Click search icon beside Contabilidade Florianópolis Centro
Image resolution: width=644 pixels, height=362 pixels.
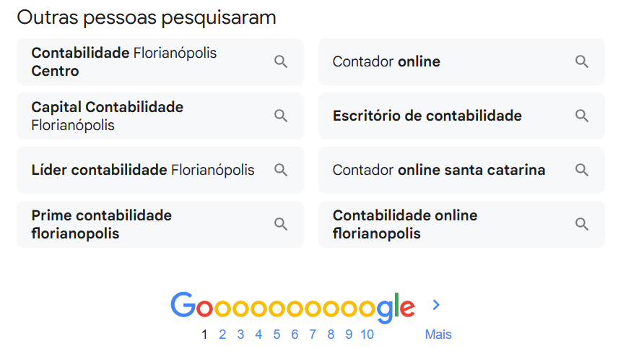click(x=281, y=62)
